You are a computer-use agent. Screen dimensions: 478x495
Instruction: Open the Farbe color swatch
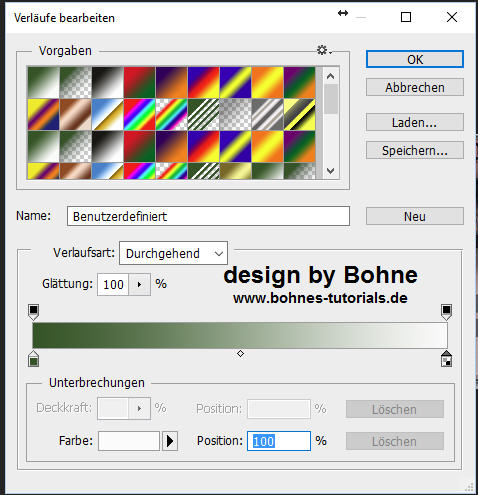(x=129, y=441)
